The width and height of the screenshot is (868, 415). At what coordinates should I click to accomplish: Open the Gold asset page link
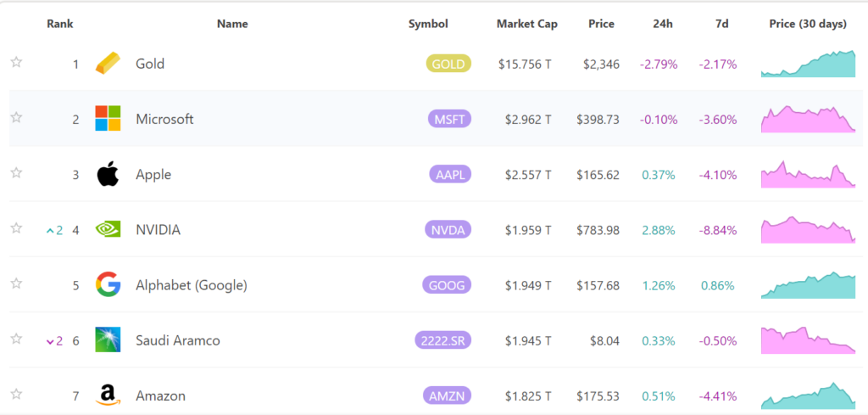pyautogui.click(x=150, y=64)
